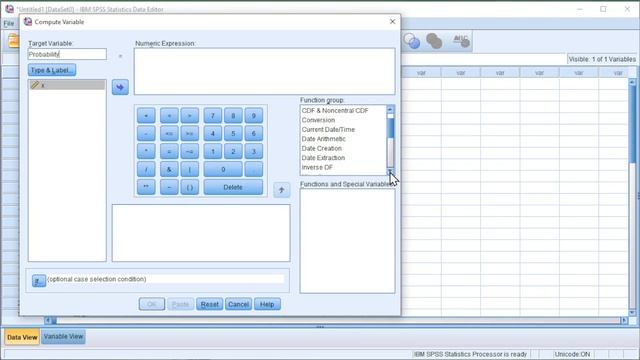640x360 pixels.
Task: Click the vertical bar OR keypad button
Action: coord(189,169)
